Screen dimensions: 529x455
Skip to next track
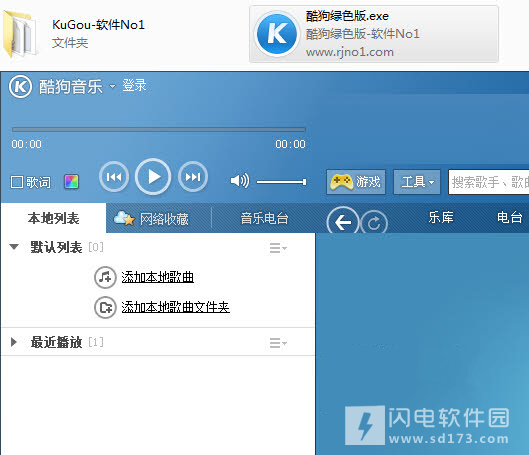(193, 177)
